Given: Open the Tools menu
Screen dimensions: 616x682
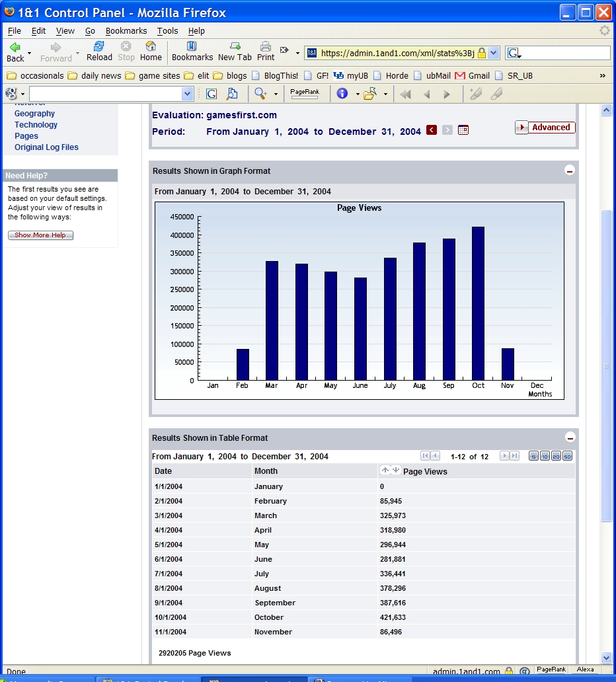Looking at the screenshot, I should click(167, 30).
